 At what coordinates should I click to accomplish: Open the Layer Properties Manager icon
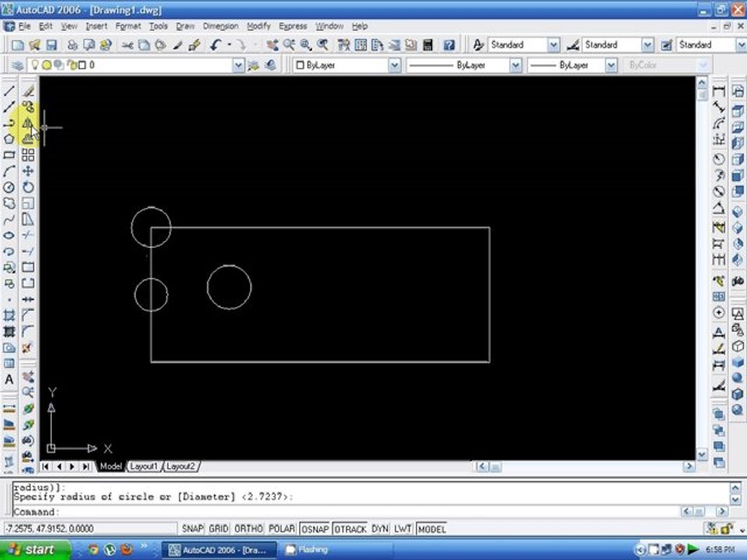click(x=17, y=65)
